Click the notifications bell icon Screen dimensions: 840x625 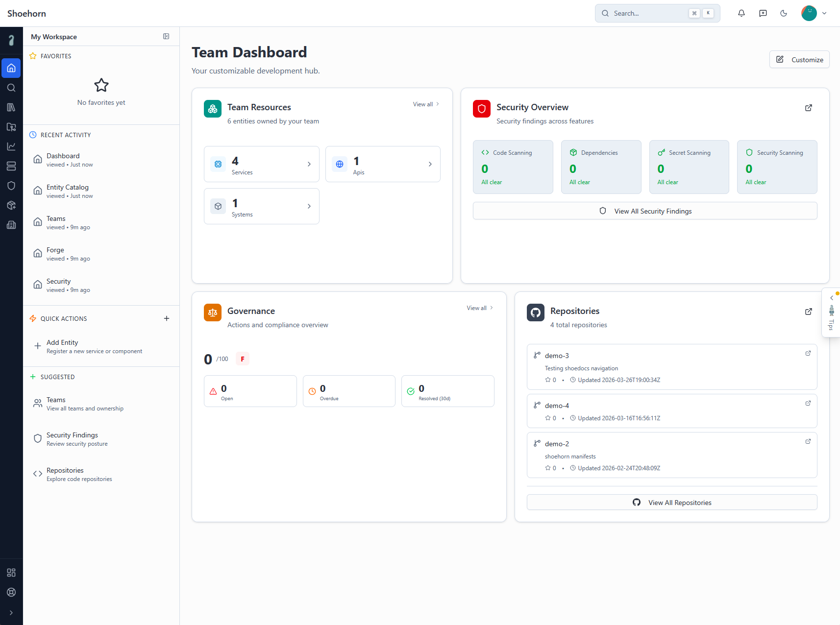(741, 13)
